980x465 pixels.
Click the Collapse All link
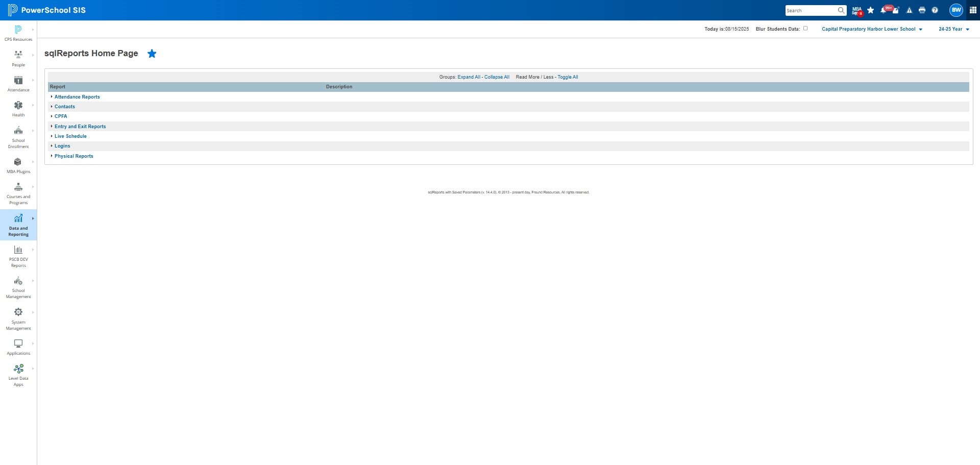[x=497, y=77]
